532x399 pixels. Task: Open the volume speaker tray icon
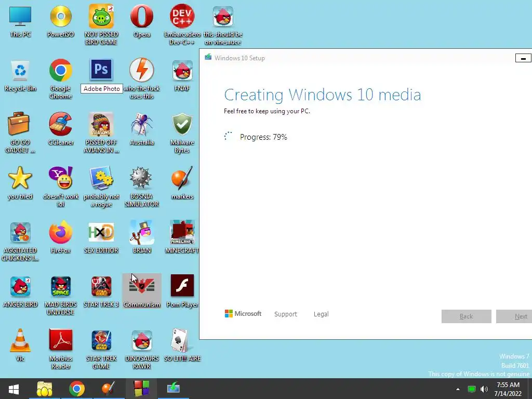tap(484, 389)
